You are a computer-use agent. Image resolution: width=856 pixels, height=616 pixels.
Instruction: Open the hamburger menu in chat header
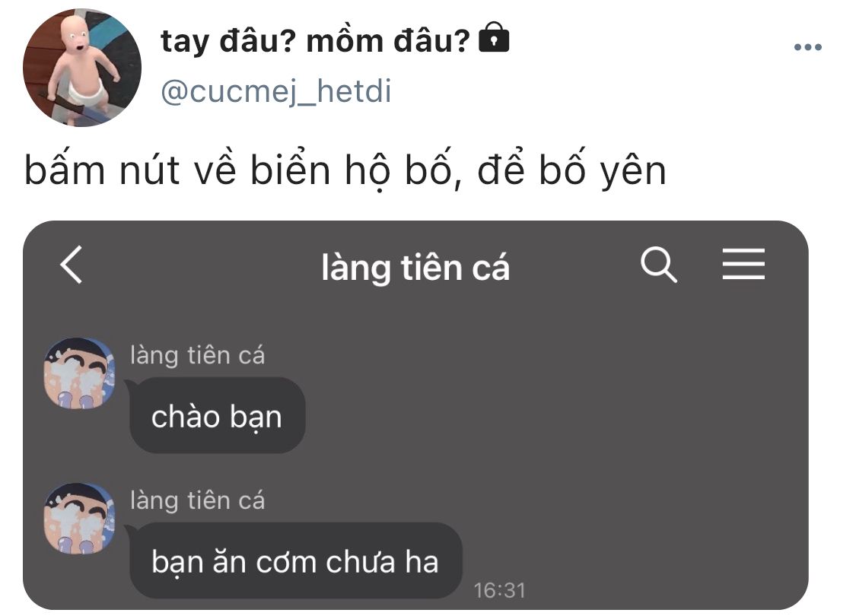743,264
